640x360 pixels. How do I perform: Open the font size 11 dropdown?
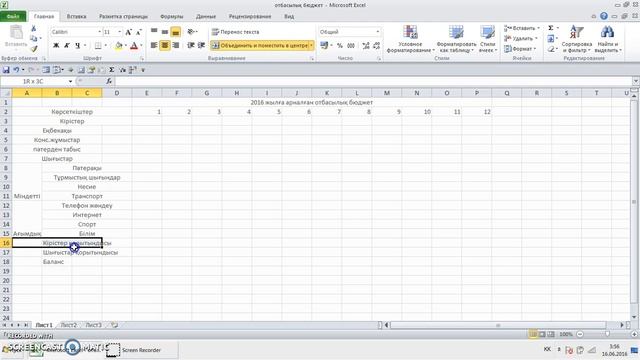point(119,32)
